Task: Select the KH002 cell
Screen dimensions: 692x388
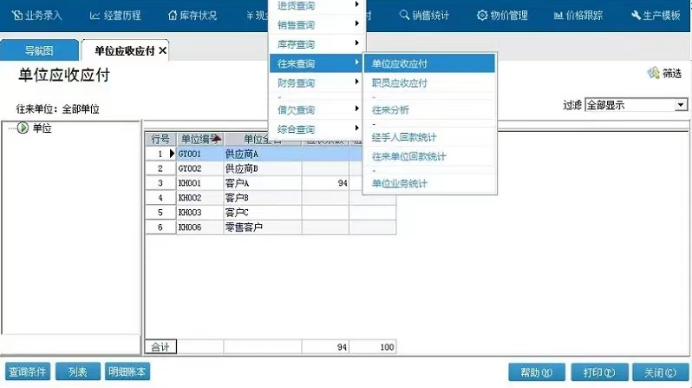Action: [200, 198]
